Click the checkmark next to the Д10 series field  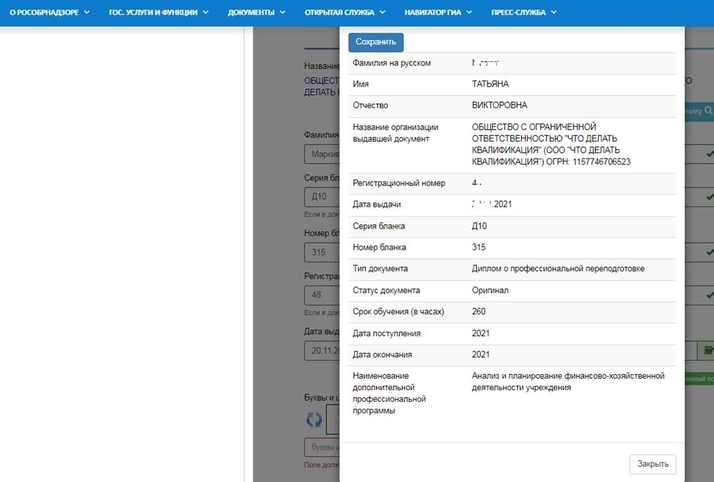[x=708, y=198]
